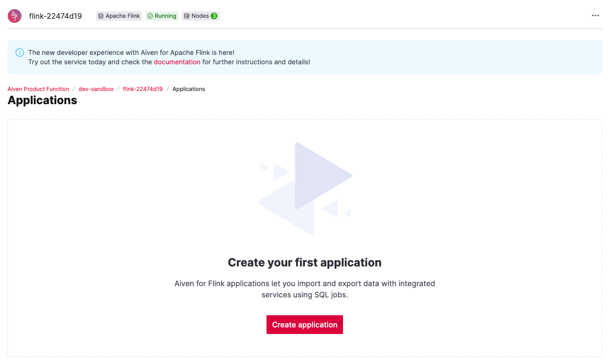Open the overflow ellipsis menu

[x=595, y=15]
